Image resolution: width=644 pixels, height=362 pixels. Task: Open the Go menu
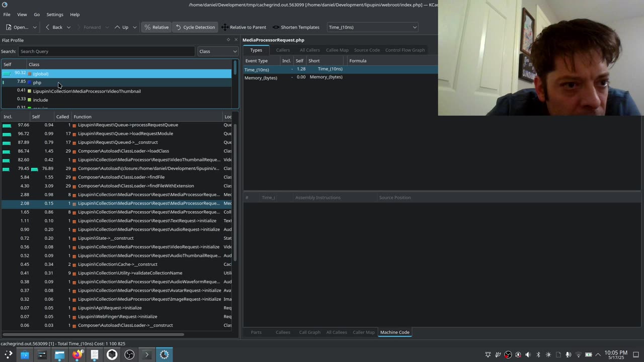point(37,15)
